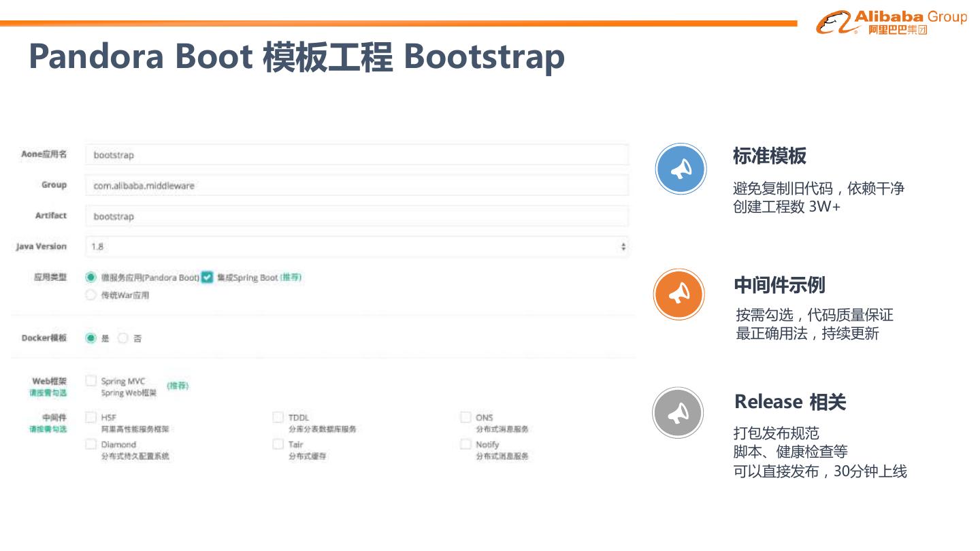Click the text 脚本、健康检查等
This screenshot has height=551, width=980.
coord(790,452)
